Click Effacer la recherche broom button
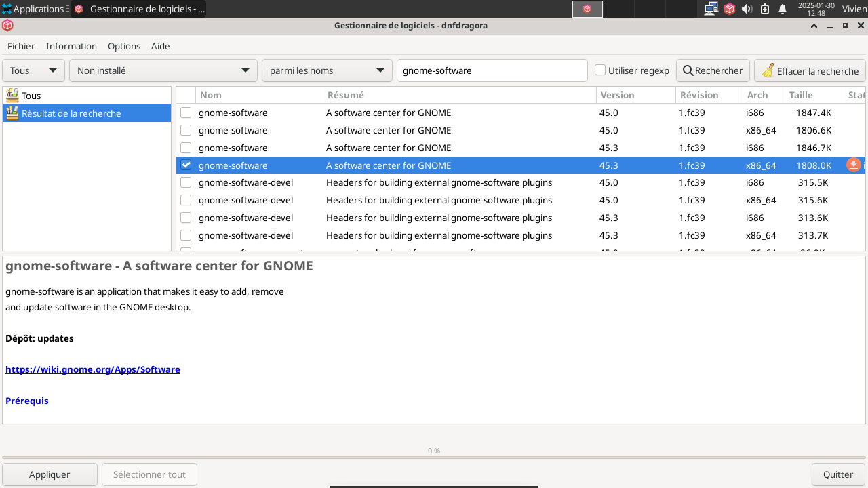This screenshot has height=488, width=868. [810, 70]
